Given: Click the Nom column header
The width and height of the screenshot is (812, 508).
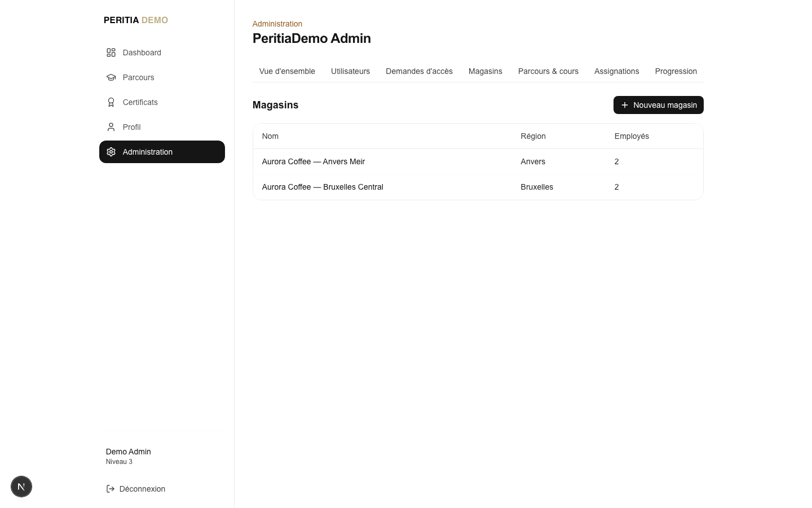Looking at the screenshot, I should pos(270,136).
